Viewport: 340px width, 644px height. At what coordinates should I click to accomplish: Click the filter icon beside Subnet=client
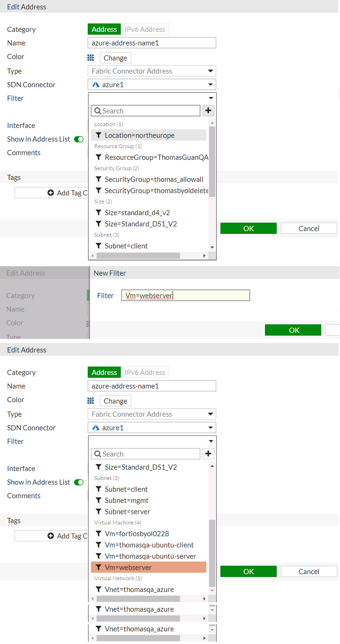(98, 245)
